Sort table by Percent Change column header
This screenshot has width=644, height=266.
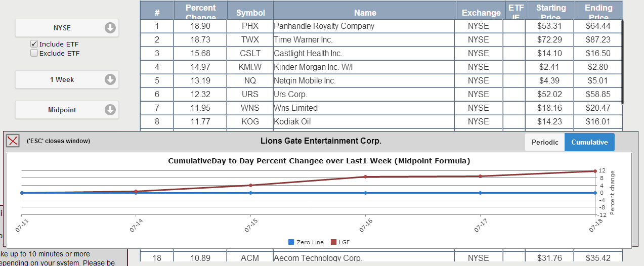[201, 11]
